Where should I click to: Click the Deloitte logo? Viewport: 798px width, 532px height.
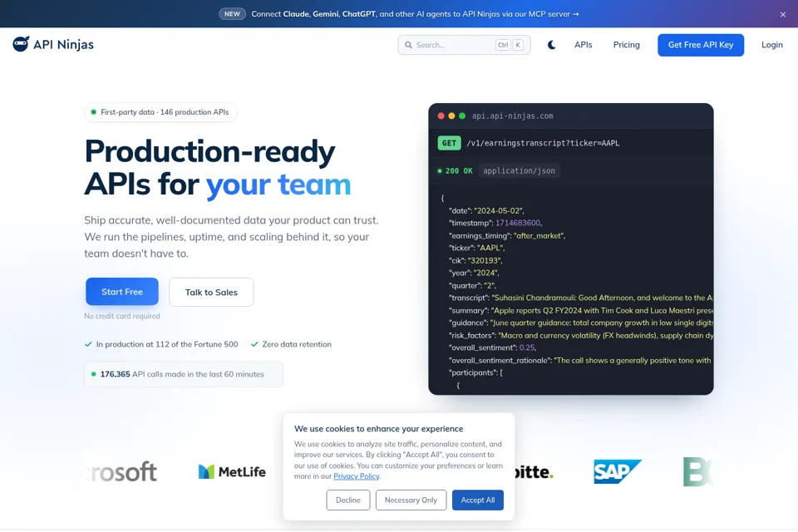point(534,472)
